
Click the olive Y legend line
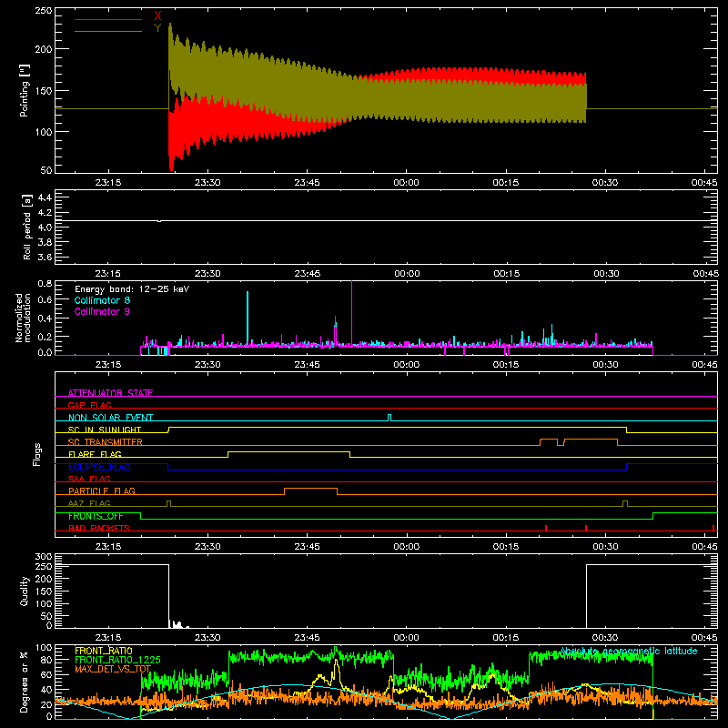click(x=108, y=32)
